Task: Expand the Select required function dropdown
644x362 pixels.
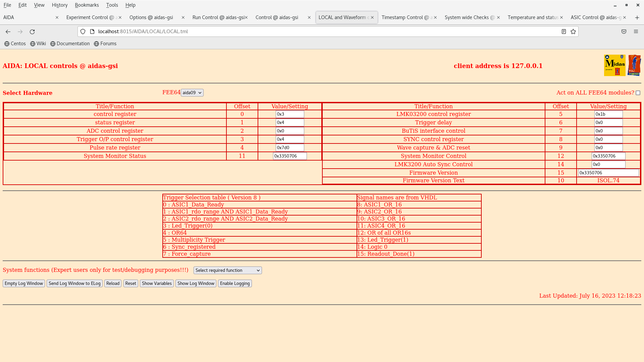Action: (x=227, y=270)
